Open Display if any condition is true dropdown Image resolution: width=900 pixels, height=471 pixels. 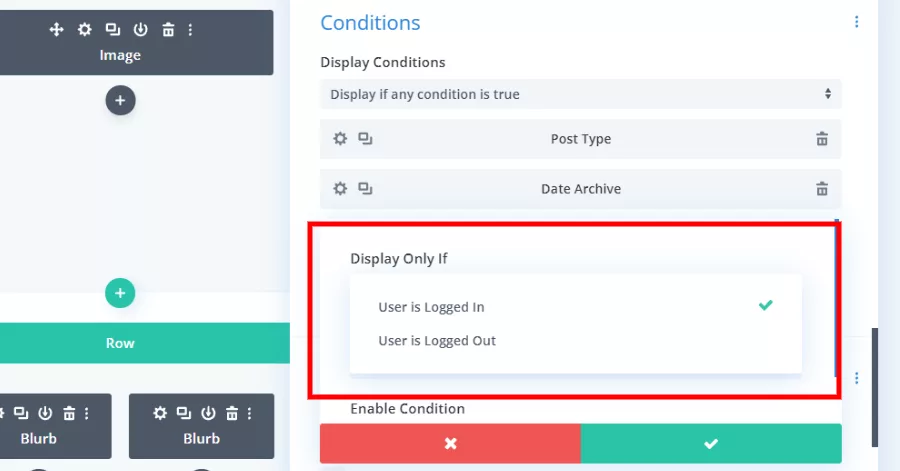581,94
